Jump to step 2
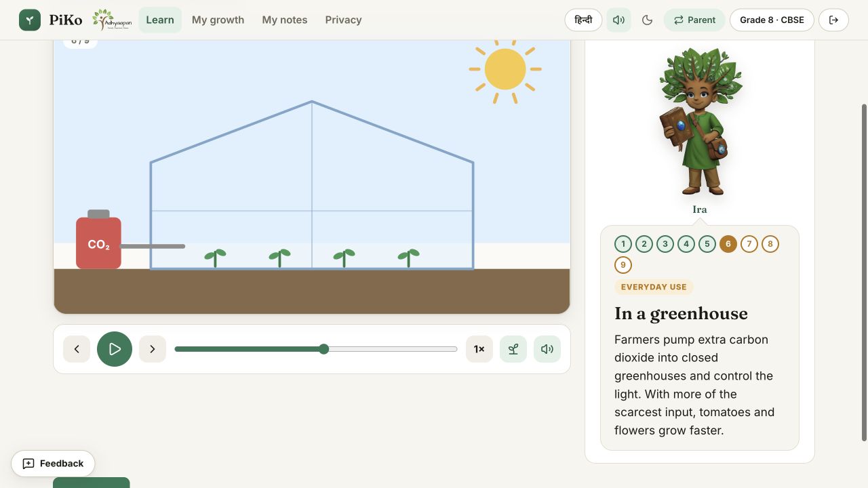The height and width of the screenshot is (488, 868). [644, 244]
